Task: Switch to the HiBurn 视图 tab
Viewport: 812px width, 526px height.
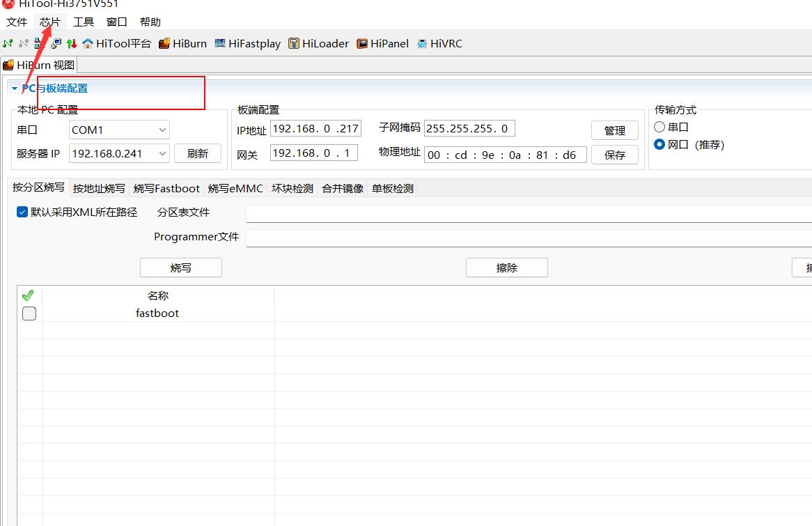Action: (39, 65)
